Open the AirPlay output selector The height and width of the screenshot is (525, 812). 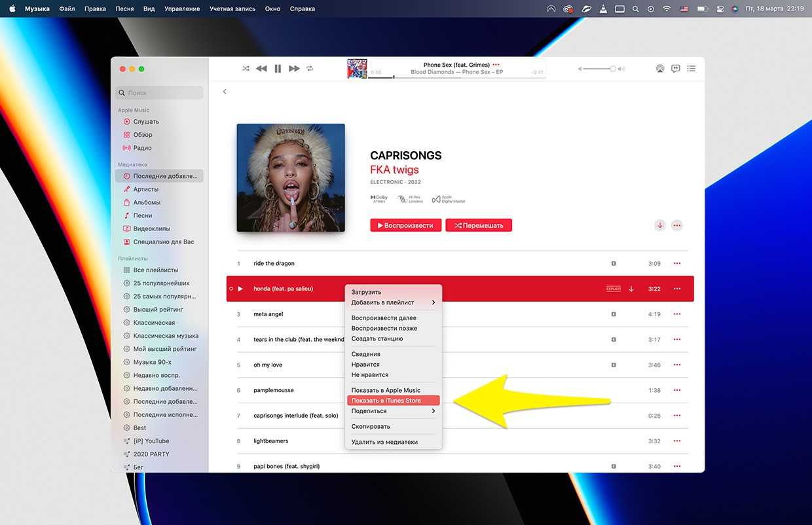[x=659, y=69]
